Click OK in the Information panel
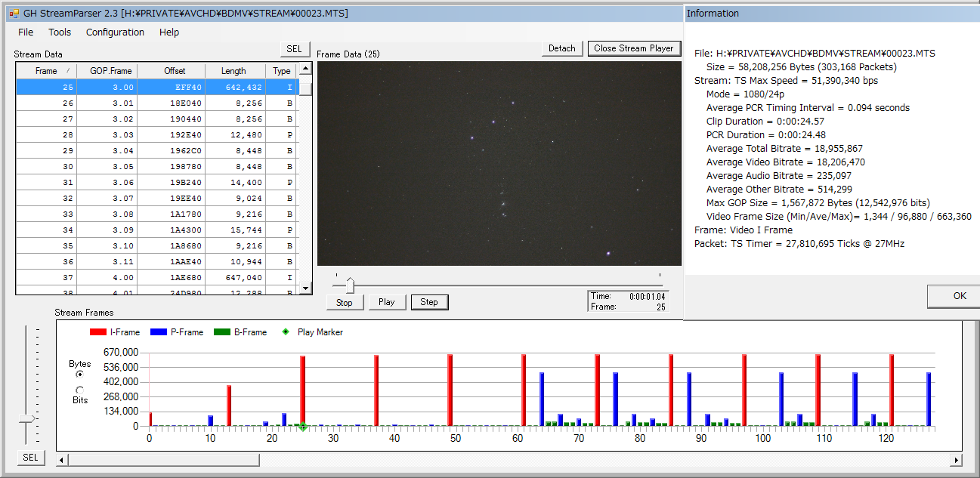 959,295
